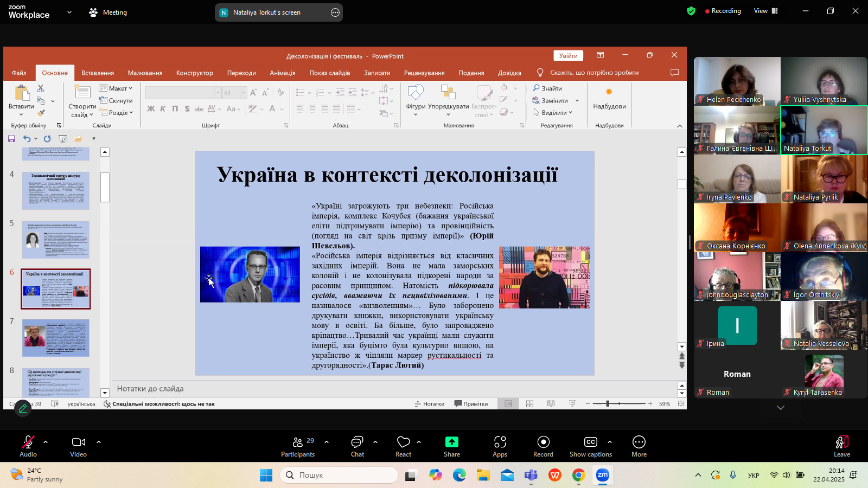
Task: Click the More options icon
Action: click(x=639, y=446)
